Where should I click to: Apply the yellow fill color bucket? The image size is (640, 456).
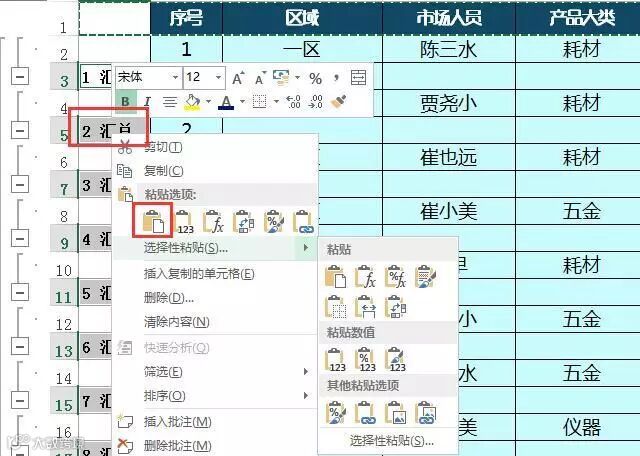(x=193, y=102)
